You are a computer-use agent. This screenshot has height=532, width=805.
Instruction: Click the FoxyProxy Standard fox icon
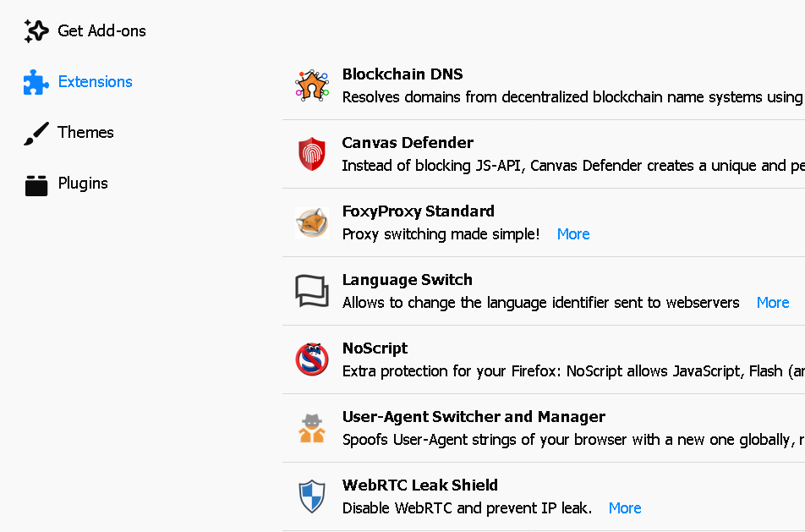point(312,222)
